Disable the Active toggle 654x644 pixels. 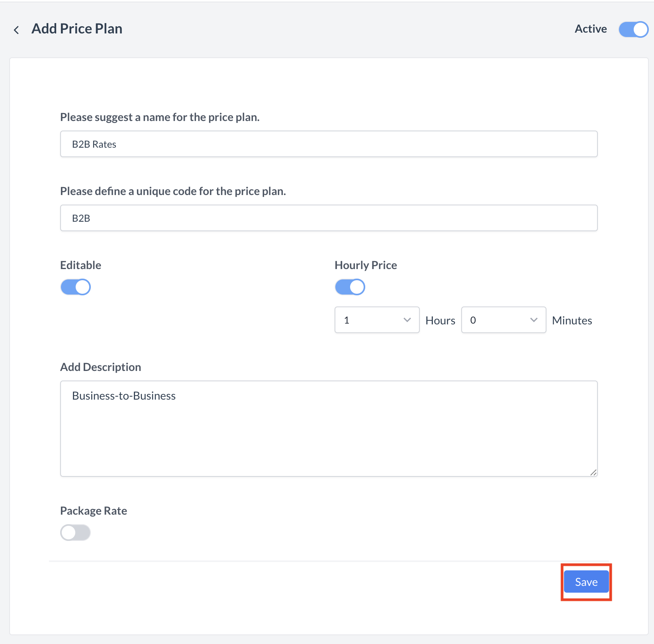pyautogui.click(x=632, y=29)
